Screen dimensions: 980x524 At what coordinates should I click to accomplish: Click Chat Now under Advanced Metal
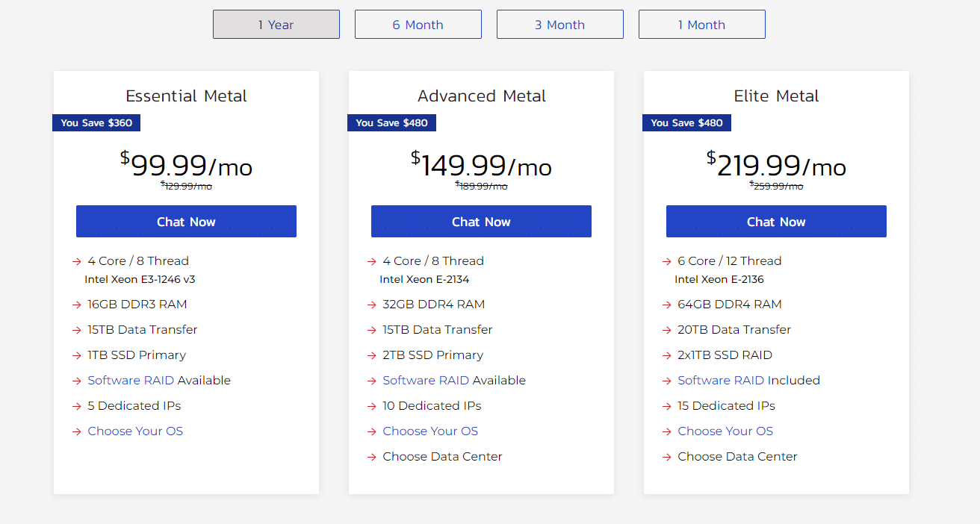[x=481, y=222]
